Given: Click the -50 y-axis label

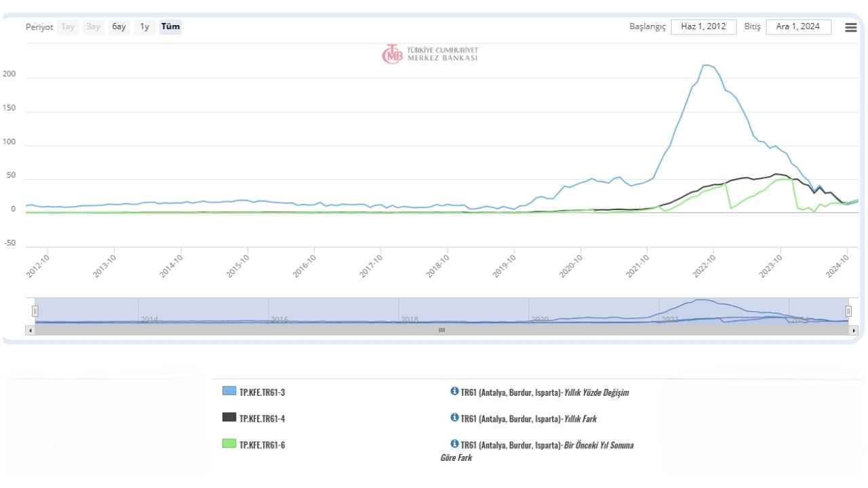Looking at the screenshot, I should [x=9, y=243].
